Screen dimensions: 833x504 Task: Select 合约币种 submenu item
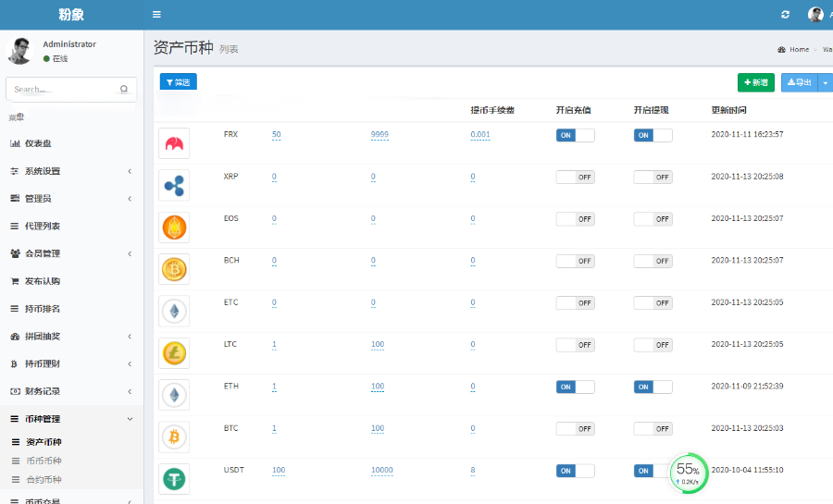coord(71,480)
